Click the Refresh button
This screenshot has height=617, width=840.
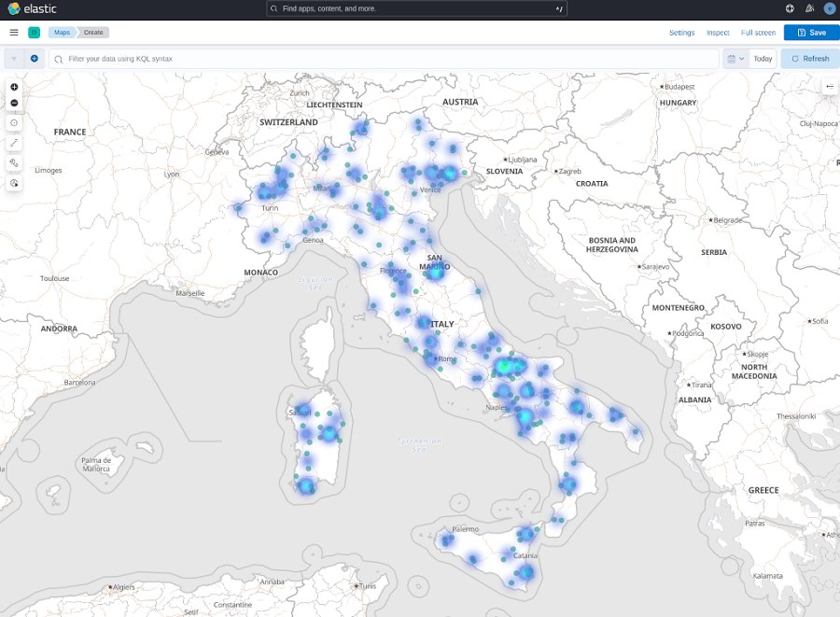809,59
